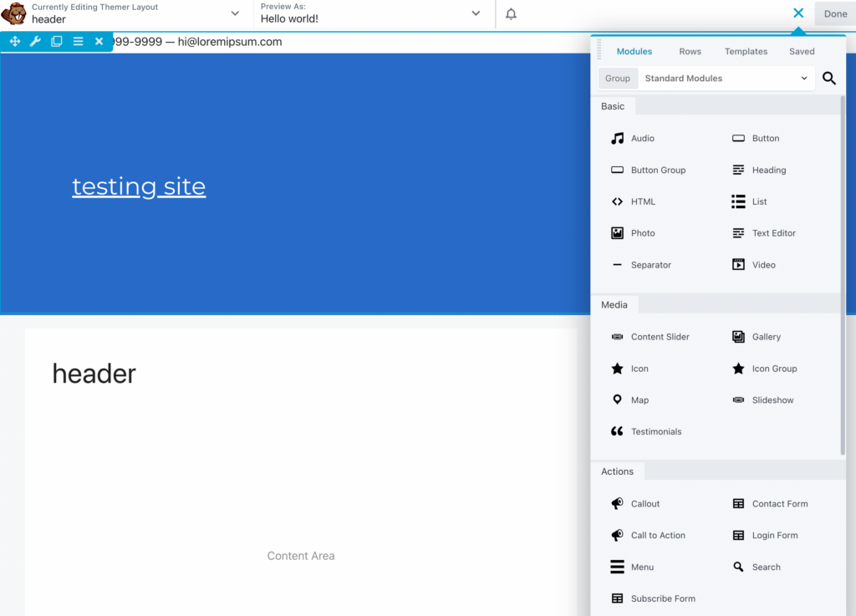This screenshot has height=616, width=856.
Task: Switch to the Rows tab
Action: click(690, 51)
